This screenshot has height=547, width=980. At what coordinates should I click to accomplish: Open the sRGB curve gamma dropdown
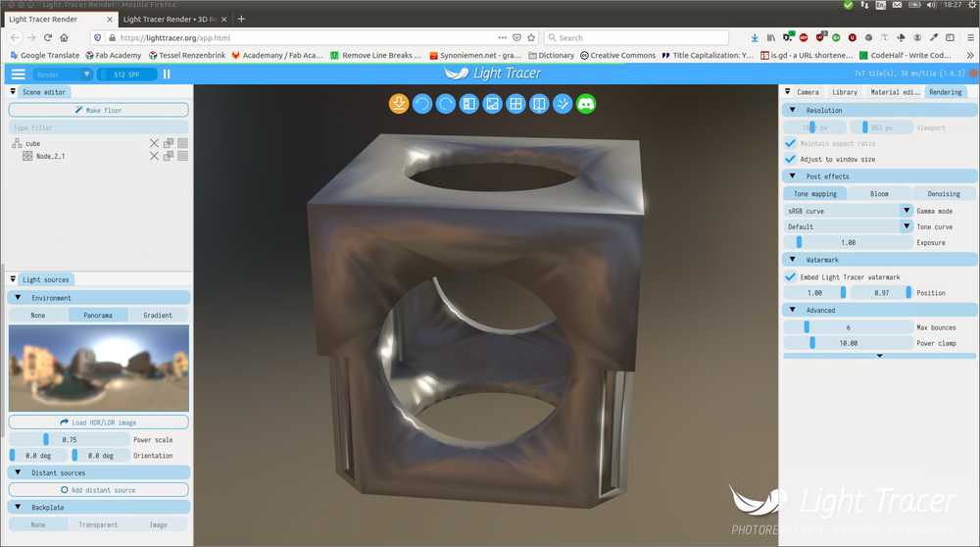click(848, 211)
